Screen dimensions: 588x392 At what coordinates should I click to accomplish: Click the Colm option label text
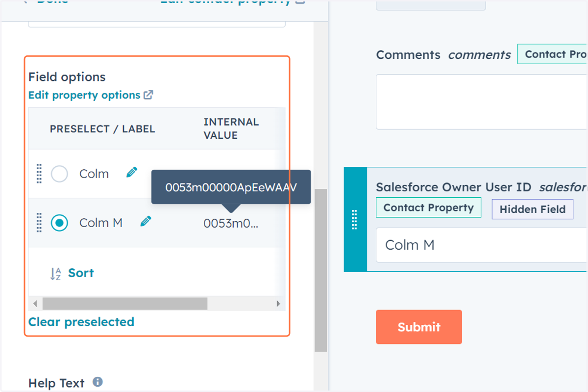click(x=94, y=174)
